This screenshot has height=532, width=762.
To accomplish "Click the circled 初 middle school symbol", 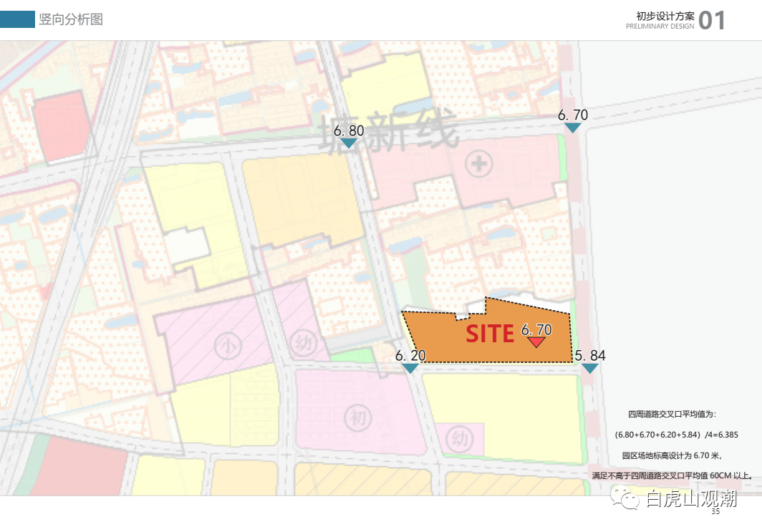I will pos(358,417).
